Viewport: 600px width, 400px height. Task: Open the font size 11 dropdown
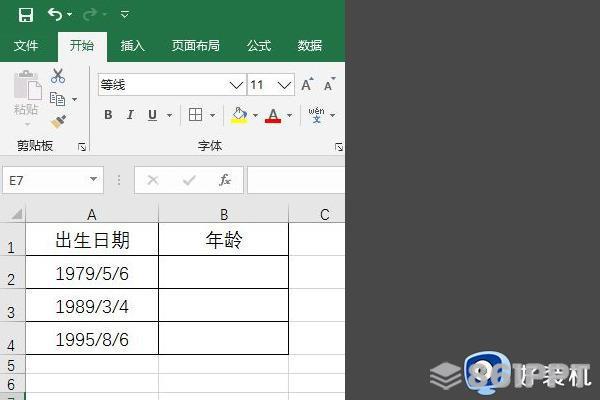click(284, 85)
